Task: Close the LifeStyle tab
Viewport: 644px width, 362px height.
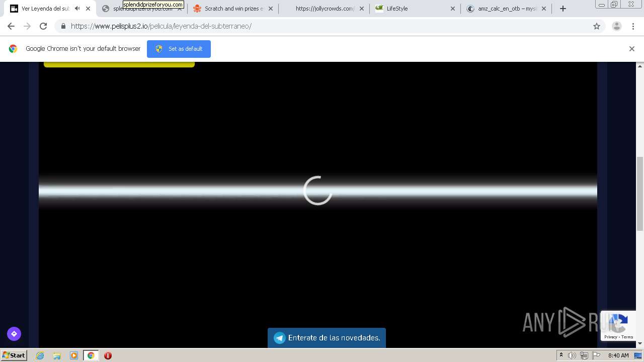Action: coord(452,9)
